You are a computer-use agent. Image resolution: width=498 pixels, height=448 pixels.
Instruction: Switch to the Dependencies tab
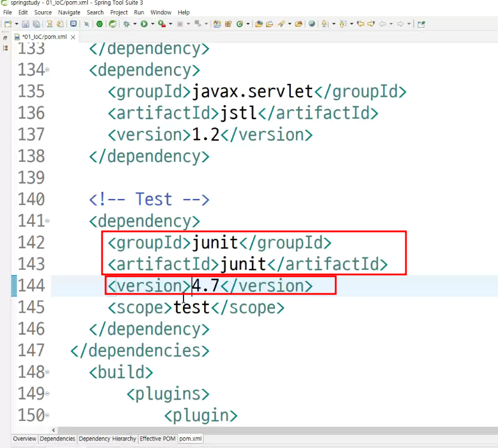[57, 439]
